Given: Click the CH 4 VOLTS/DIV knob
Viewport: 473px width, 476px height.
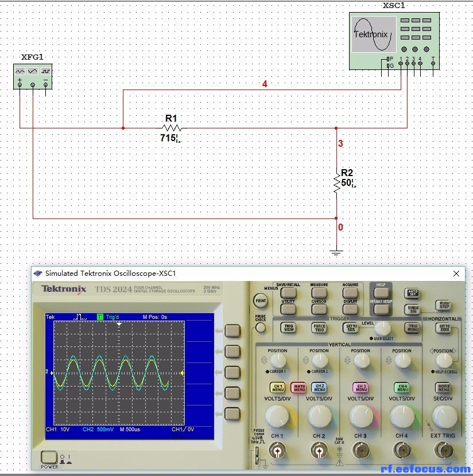Looking at the screenshot, I should tap(402, 416).
